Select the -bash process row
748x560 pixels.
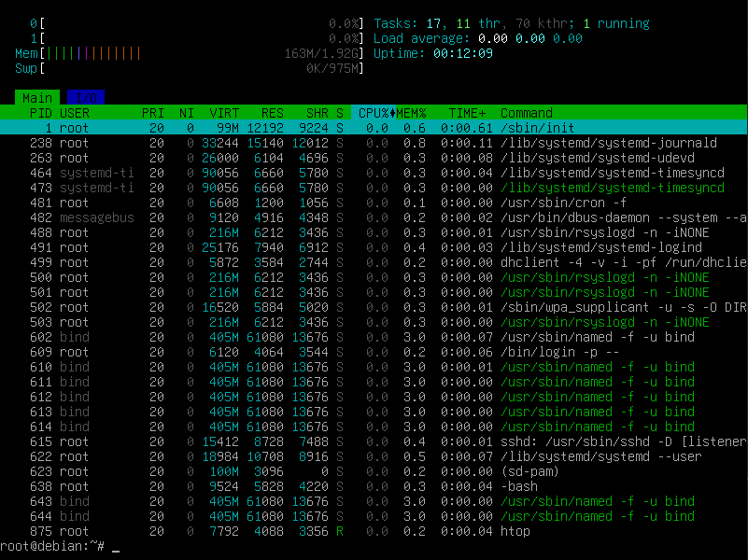click(x=374, y=486)
